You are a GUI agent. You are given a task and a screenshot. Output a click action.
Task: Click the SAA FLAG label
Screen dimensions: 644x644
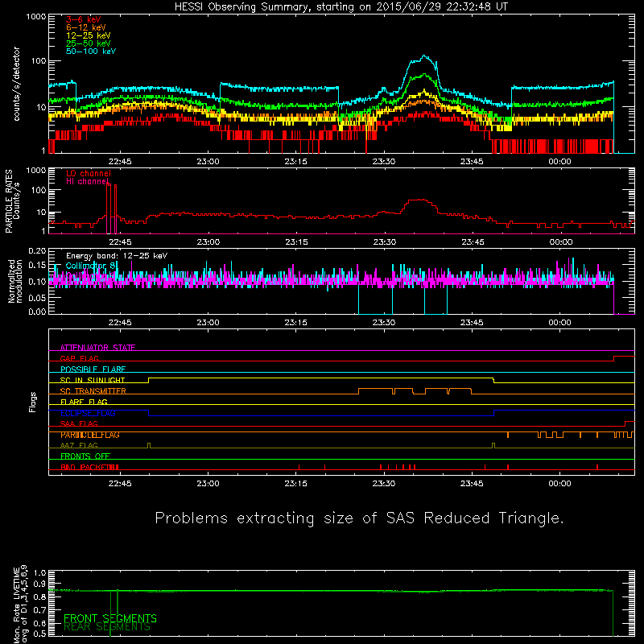(79, 423)
